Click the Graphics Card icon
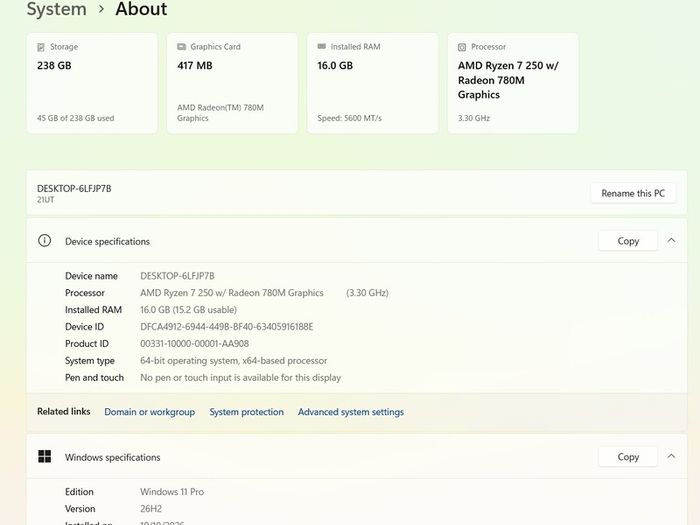 181,46
